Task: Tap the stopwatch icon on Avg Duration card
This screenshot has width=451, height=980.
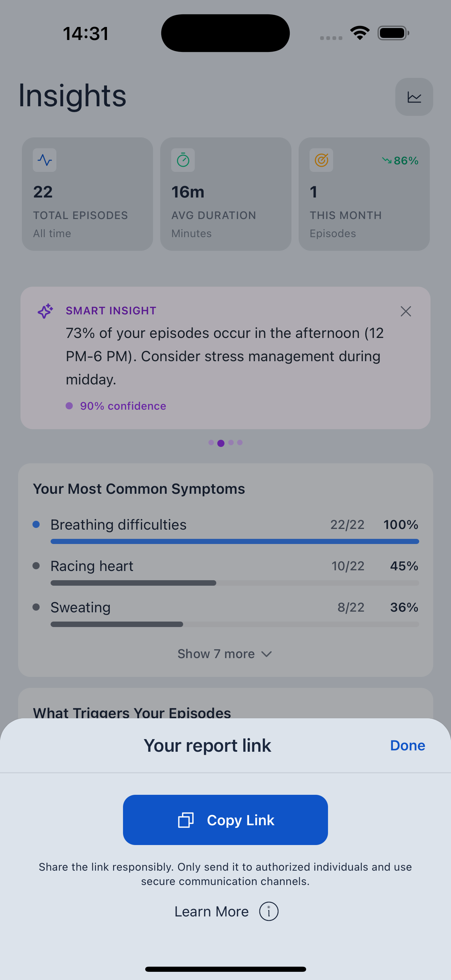Action: coord(183,160)
